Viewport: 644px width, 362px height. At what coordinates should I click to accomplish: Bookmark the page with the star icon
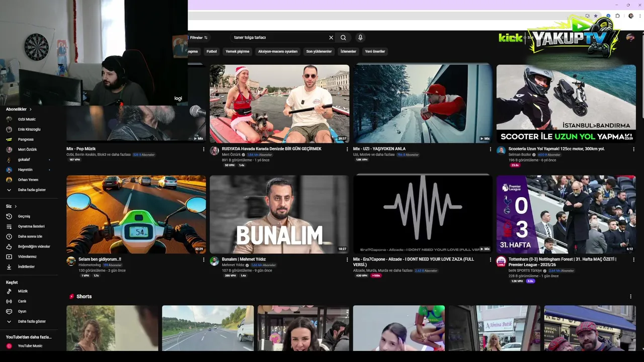pos(596,16)
